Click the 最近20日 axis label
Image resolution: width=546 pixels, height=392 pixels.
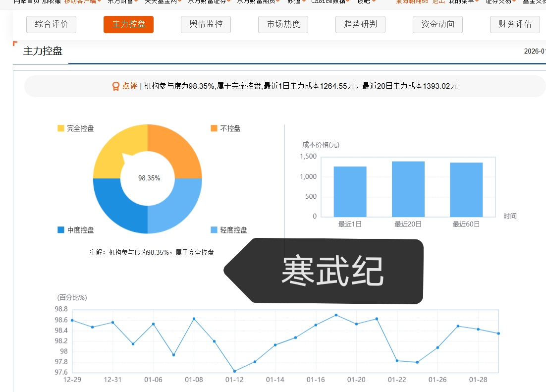tap(408, 224)
